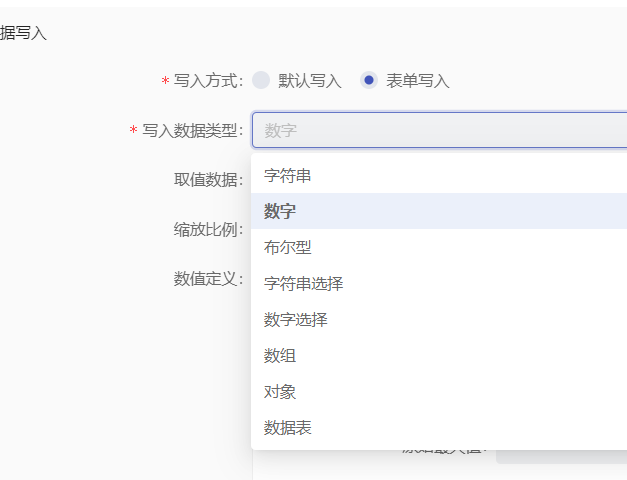Pick the 数字选择 option
Image resolution: width=627 pixels, height=480 pixels.
tap(296, 319)
